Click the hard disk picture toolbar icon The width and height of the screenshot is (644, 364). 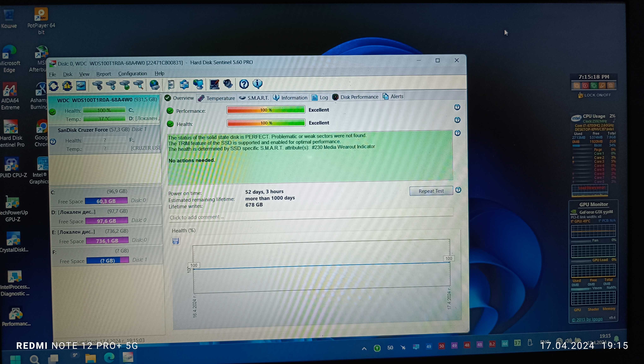click(x=81, y=86)
